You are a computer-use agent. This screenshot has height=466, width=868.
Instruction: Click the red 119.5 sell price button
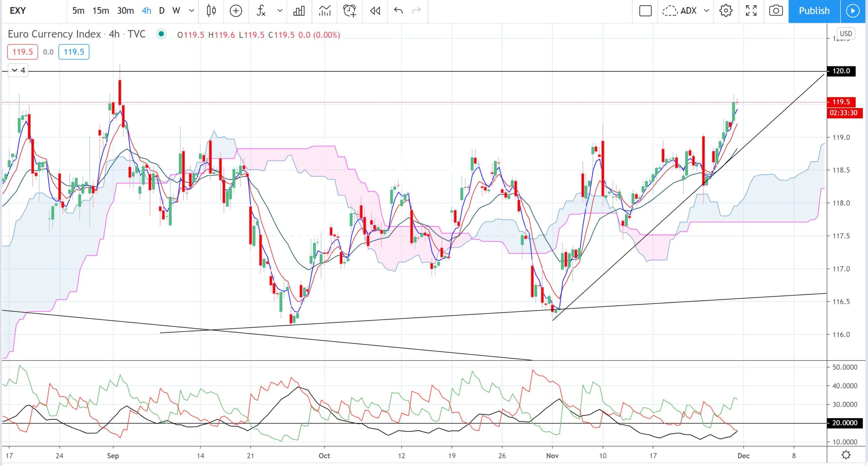point(23,52)
